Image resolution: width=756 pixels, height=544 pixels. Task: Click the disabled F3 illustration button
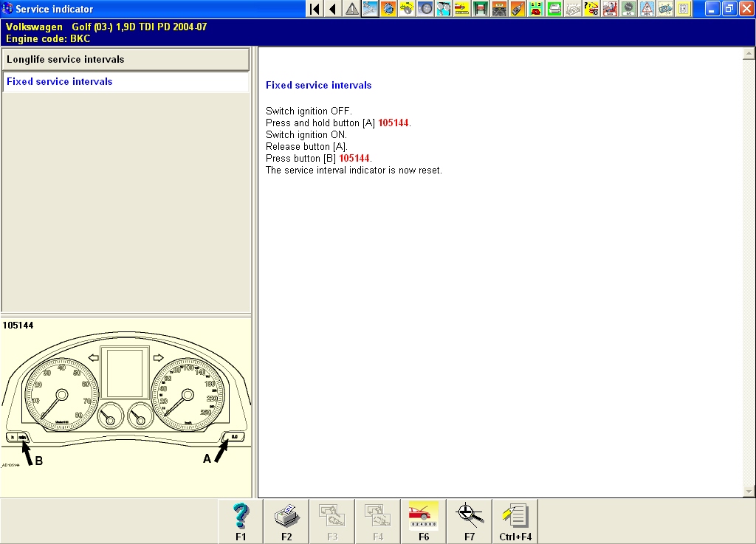[332, 521]
